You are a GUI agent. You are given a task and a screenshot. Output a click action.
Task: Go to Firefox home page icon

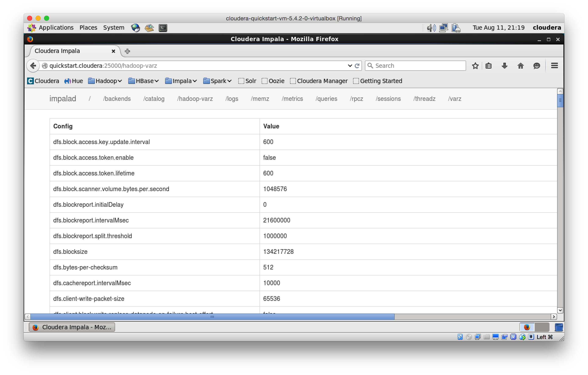pos(520,65)
